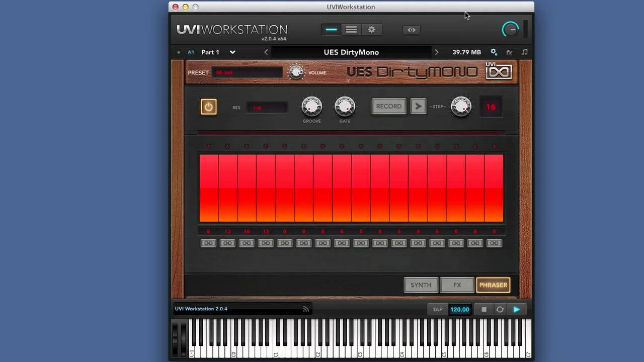
Task: Toggle the Phraser power button
Action: (x=208, y=107)
